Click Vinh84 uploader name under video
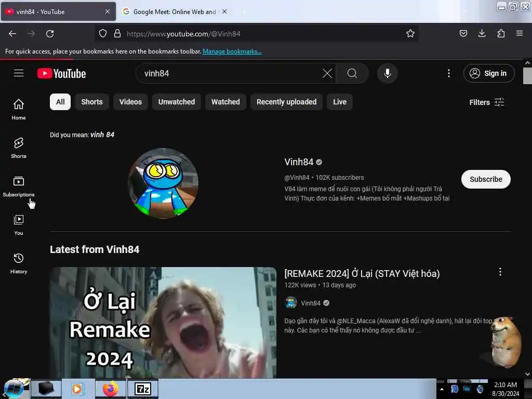532x399 pixels. [311, 303]
